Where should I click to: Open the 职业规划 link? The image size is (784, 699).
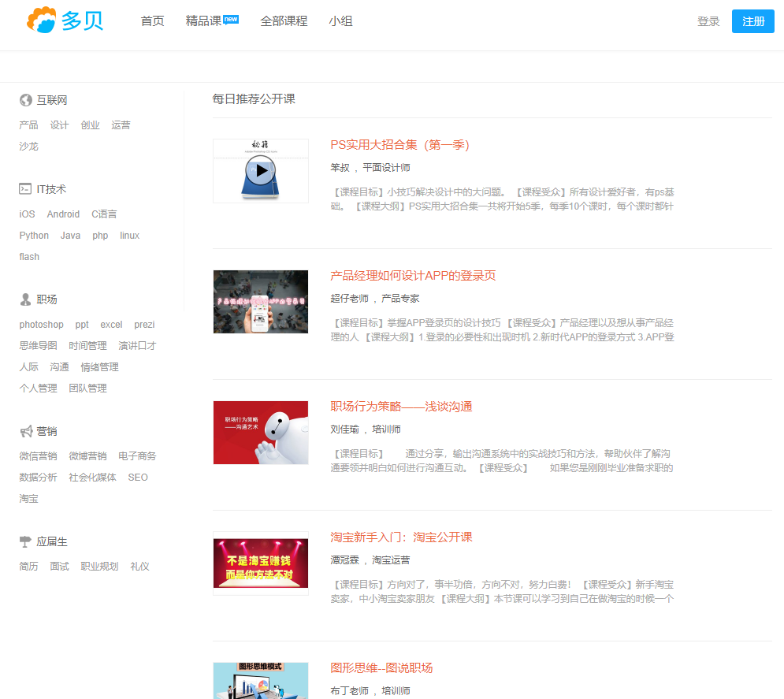[x=99, y=567]
